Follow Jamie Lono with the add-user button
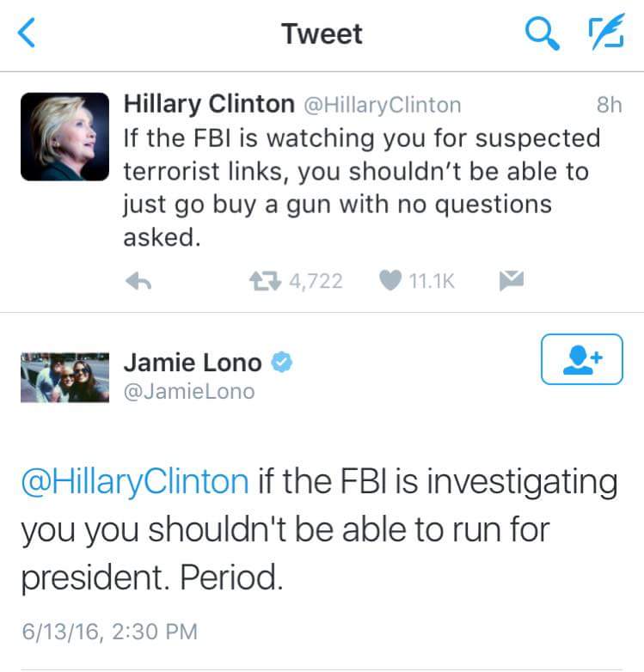 (x=582, y=359)
